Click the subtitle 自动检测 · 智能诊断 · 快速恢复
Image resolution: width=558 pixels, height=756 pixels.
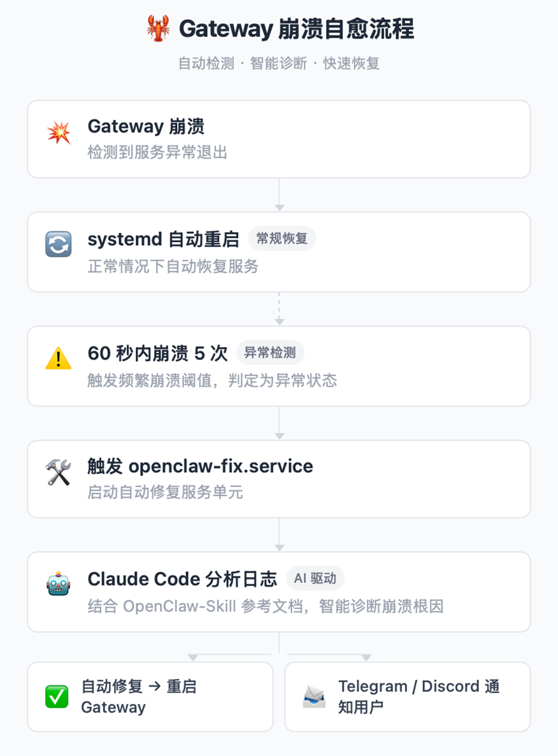coord(279,64)
